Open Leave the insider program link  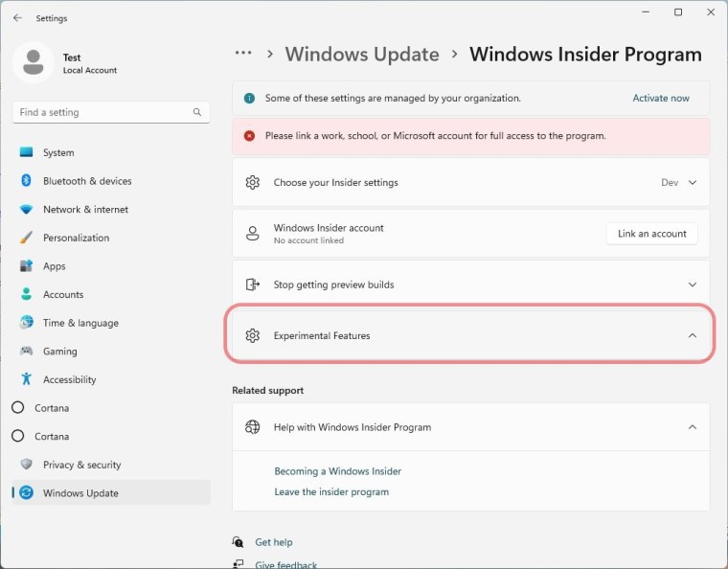point(331,491)
